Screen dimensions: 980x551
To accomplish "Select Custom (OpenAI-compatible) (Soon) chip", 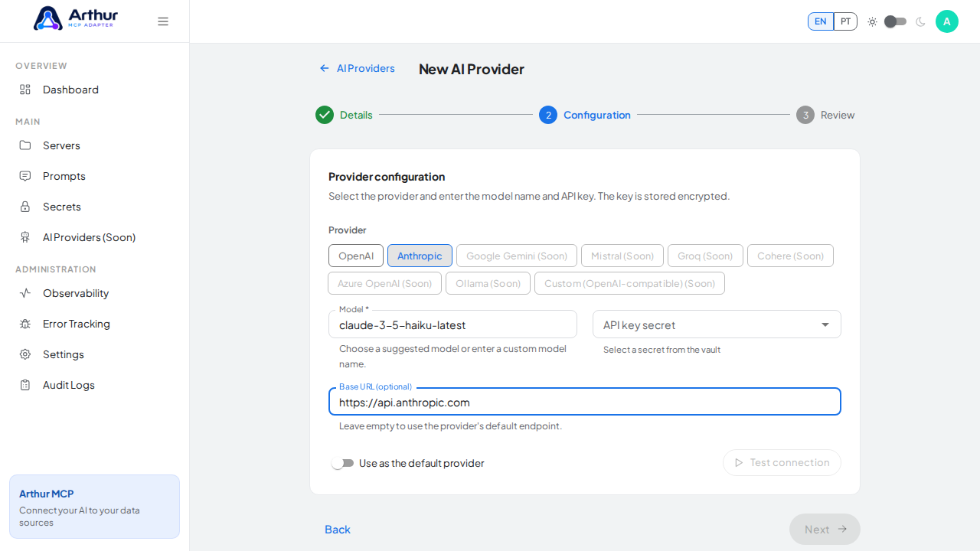I will point(629,283).
